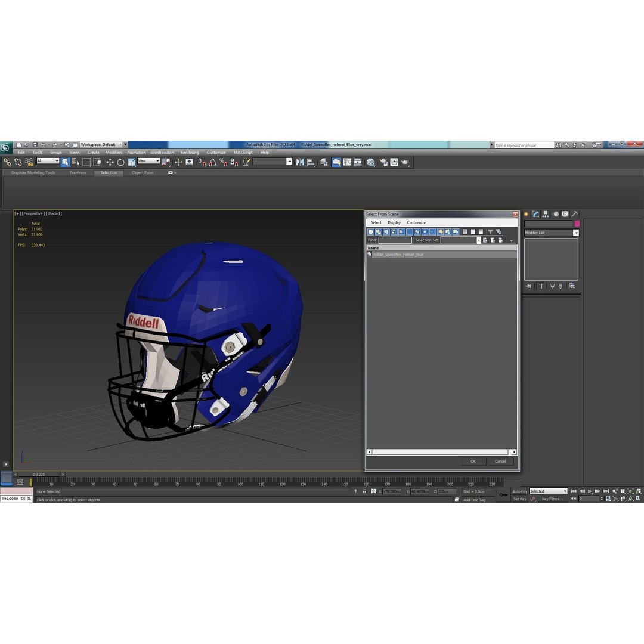This screenshot has height=644, width=644.
Task: Click the Find input field in dialog
Action: click(x=395, y=240)
